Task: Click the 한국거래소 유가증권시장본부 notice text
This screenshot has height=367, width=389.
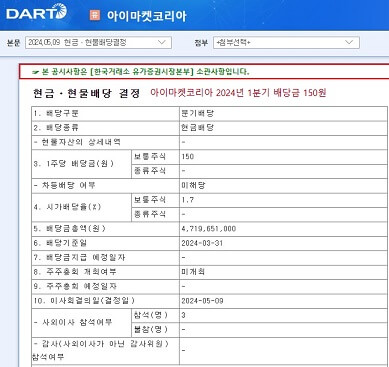Action: click(x=141, y=72)
